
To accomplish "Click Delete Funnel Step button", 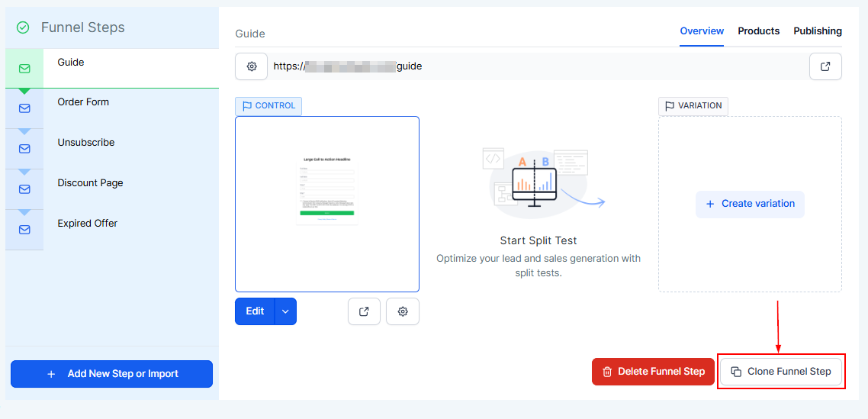I will (x=653, y=372).
